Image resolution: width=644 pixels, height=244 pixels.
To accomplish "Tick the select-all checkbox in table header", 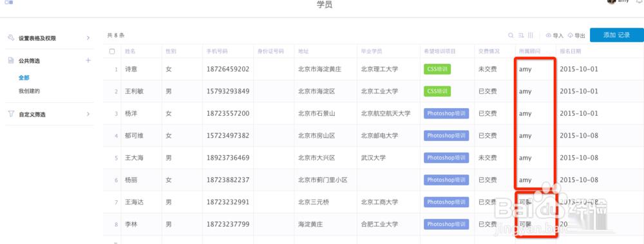I will click(x=112, y=52).
